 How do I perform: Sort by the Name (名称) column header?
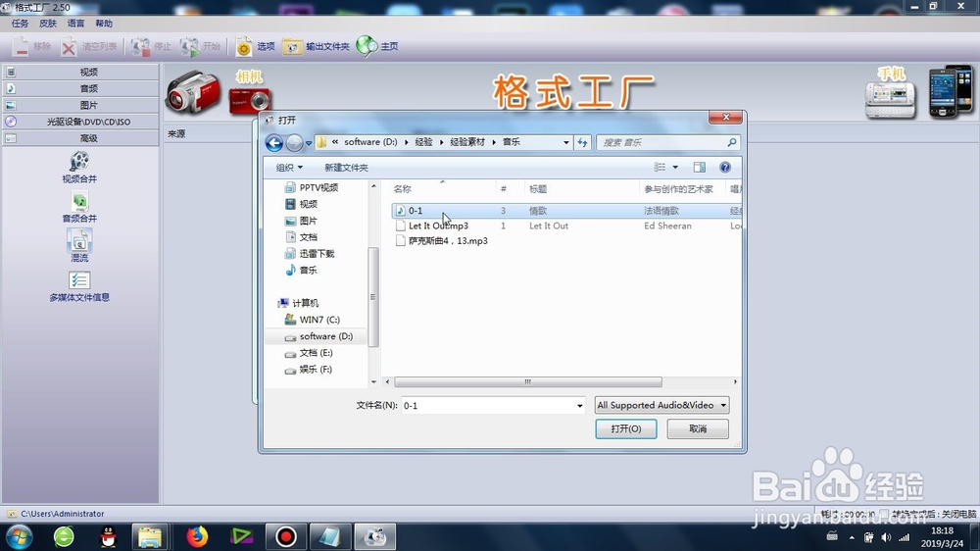pos(442,189)
